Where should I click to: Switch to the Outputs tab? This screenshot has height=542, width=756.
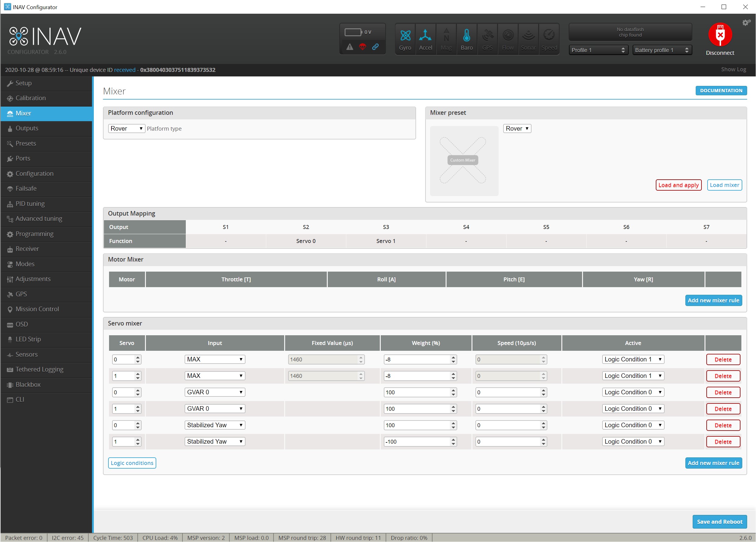coord(27,128)
